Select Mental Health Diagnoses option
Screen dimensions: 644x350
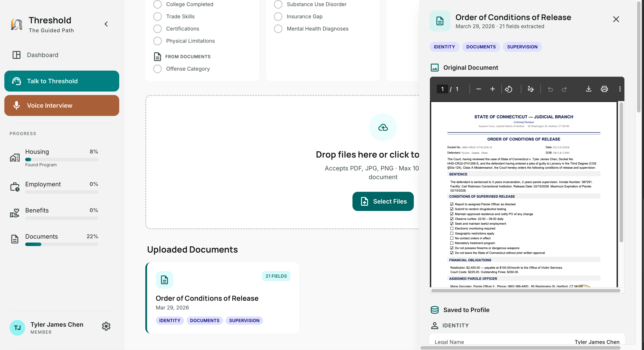click(278, 29)
